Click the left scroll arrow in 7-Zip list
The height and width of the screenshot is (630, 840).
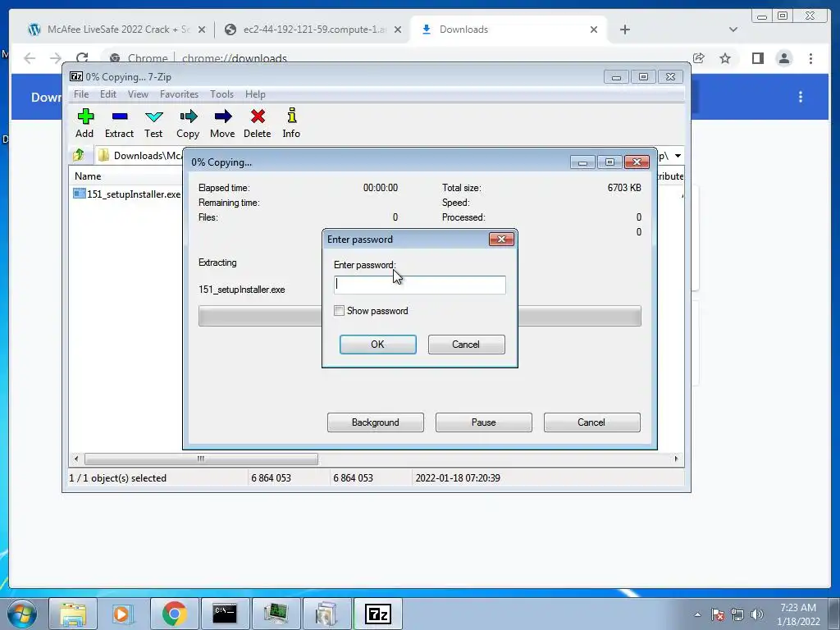76,459
